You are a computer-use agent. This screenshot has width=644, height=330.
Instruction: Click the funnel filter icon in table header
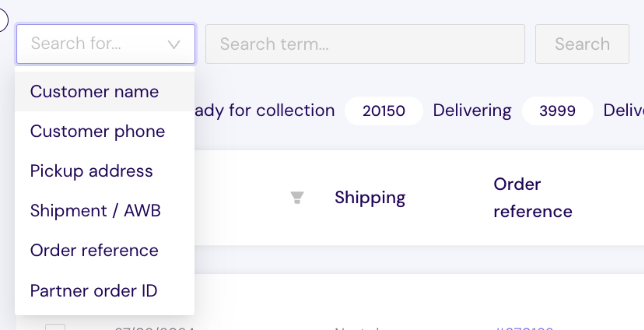(x=297, y=197)
